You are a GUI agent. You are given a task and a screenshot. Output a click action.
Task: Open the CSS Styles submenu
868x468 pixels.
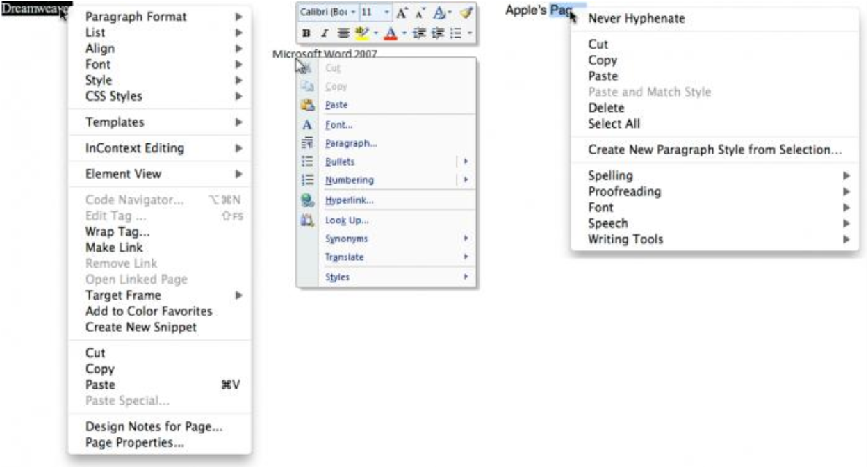click(x=160, y=97)
